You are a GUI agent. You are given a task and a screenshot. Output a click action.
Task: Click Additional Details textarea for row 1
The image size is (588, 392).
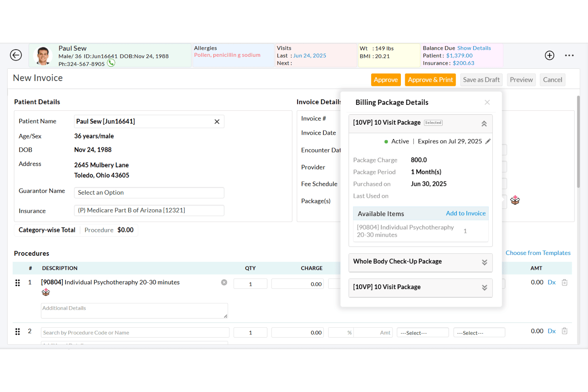coord(134,311)
